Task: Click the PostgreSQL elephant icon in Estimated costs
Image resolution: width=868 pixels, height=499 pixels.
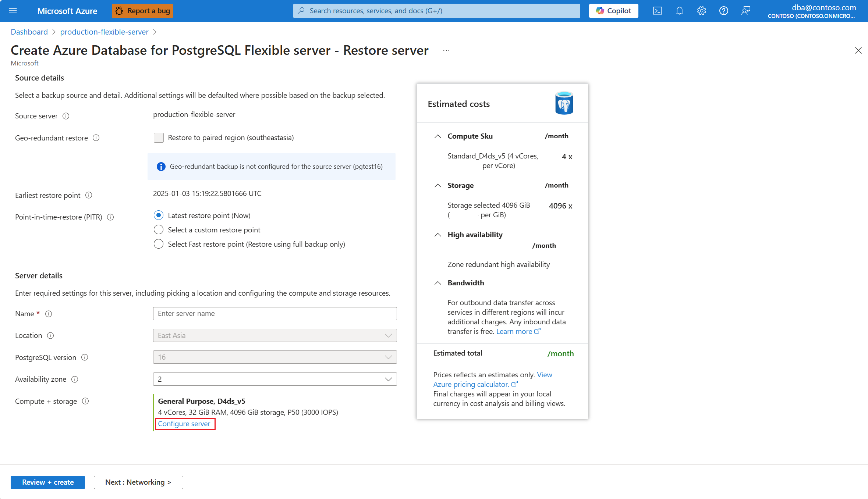Action: pyautogui.click(x=564, y=103)
